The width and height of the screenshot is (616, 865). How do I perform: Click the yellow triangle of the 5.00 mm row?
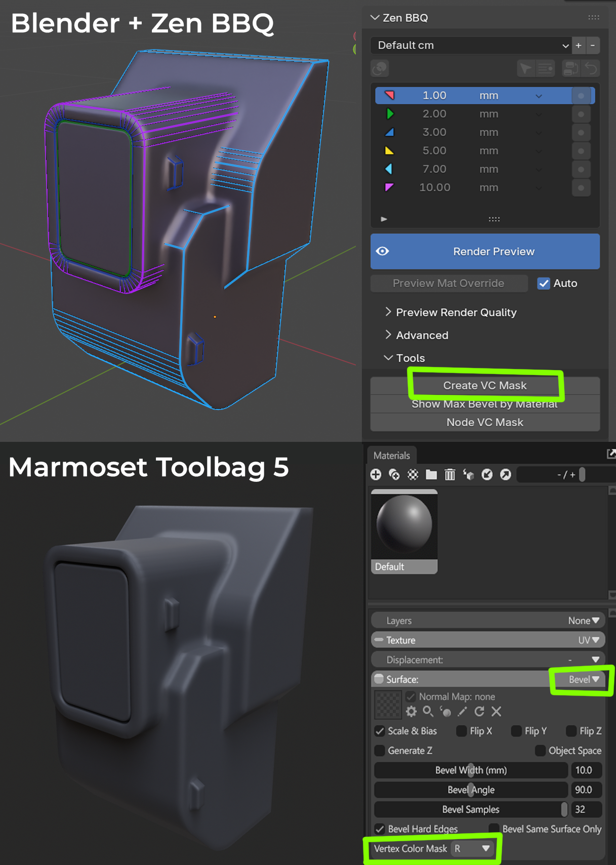tap(389, 150)
